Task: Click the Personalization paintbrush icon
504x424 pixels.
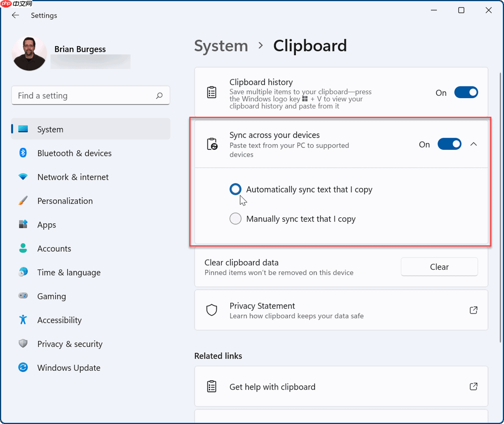Action: coord(23,201)
